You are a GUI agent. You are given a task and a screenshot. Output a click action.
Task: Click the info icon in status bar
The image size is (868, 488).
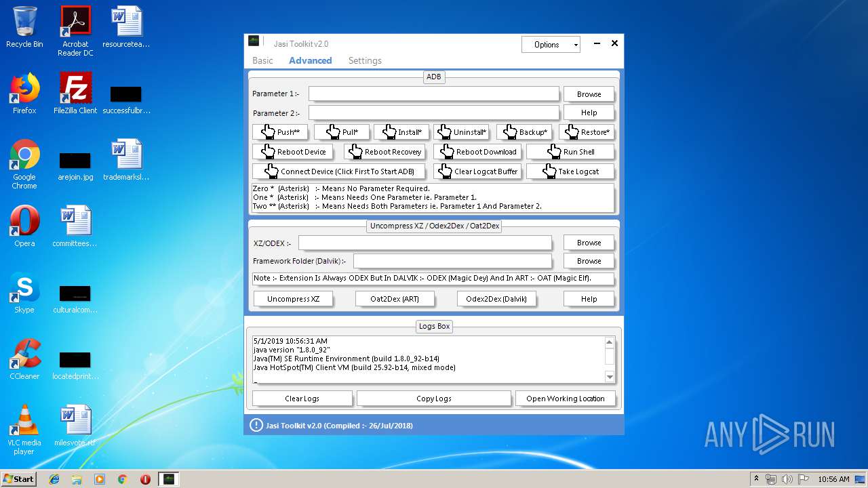pos(256,425)
